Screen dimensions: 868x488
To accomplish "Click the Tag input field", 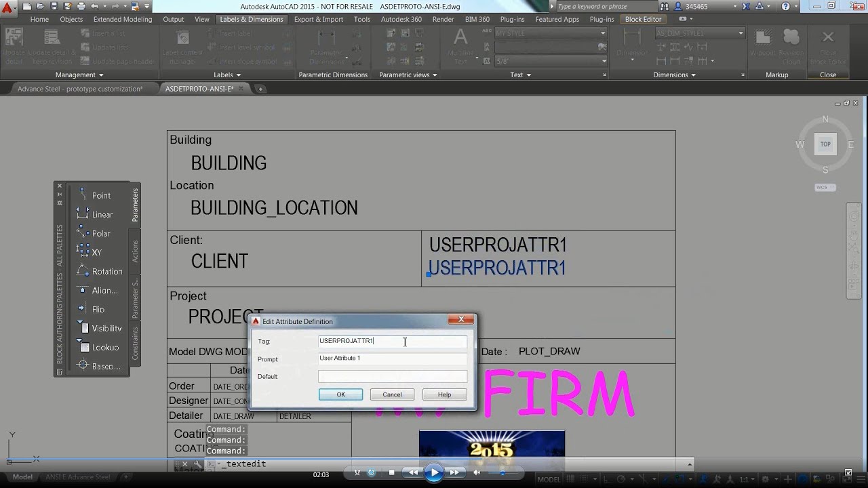I will 393,342.
